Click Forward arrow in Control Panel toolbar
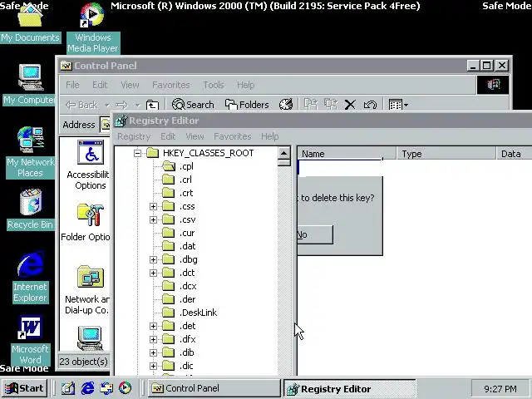Viewport: 532px width, 399px height. (122, 105)
